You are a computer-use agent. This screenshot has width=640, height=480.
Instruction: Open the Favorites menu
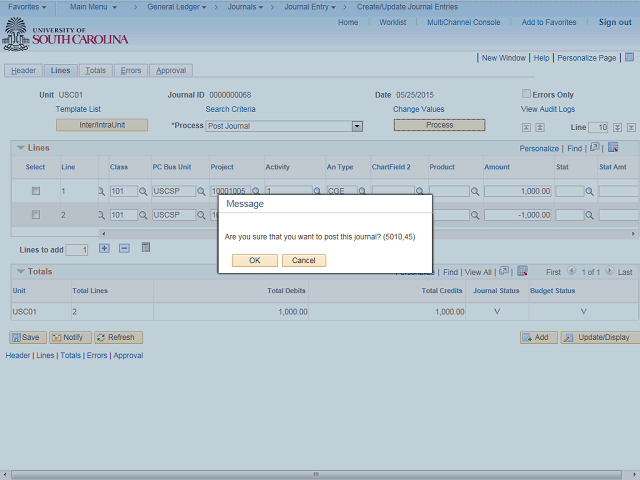click(x=27, y=7)
